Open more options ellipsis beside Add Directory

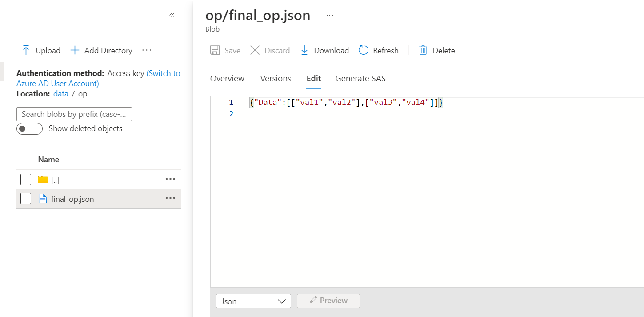click(147, 50)
